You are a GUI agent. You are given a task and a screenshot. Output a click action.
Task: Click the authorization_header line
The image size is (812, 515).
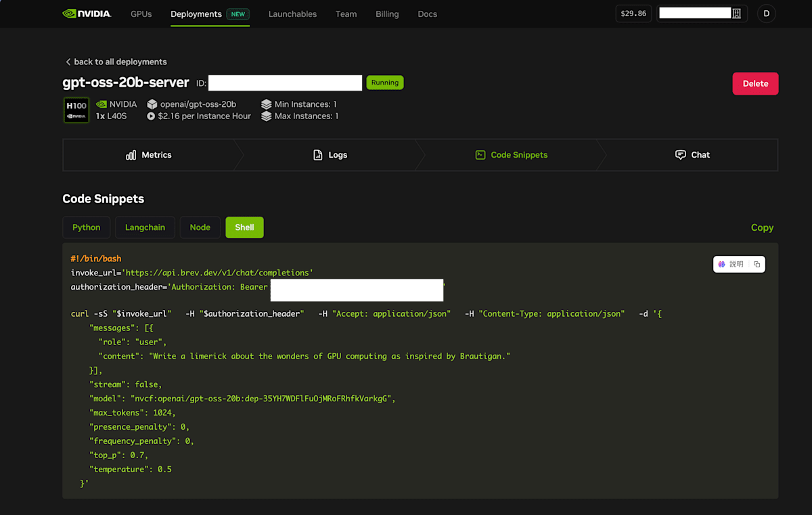pyautogui.click(x=257, y=287)
